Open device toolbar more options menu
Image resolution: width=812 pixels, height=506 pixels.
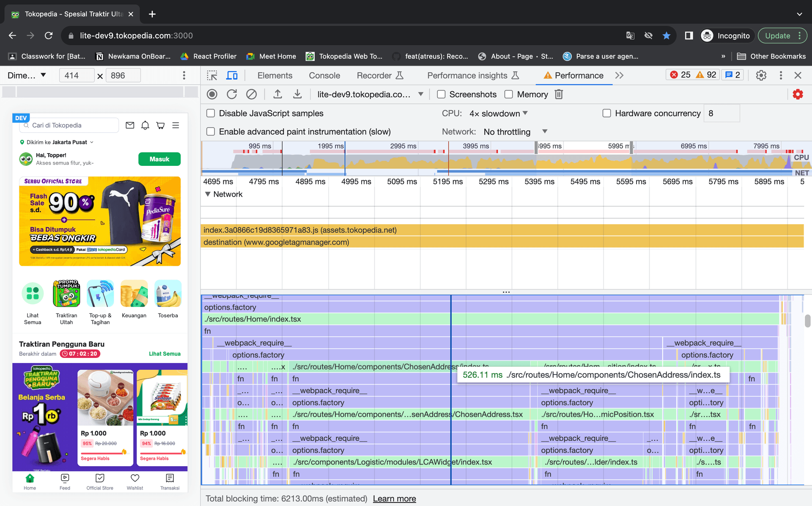click(184, 75)
